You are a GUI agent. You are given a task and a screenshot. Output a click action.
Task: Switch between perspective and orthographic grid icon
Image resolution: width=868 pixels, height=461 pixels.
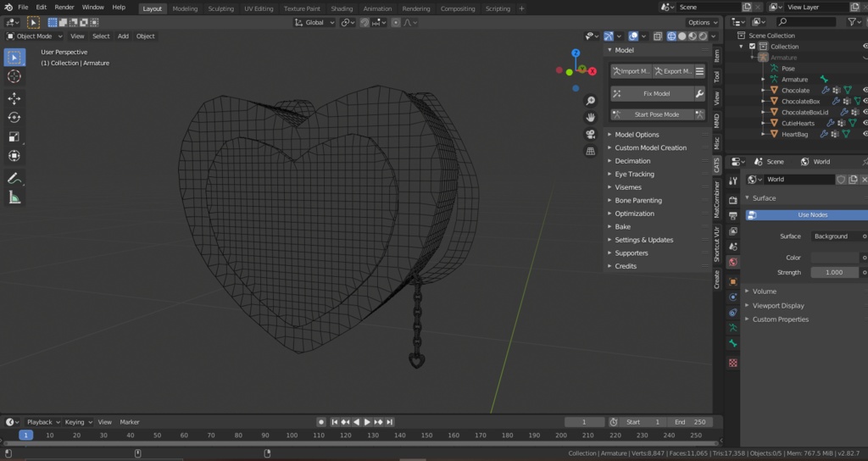(590, 151)
